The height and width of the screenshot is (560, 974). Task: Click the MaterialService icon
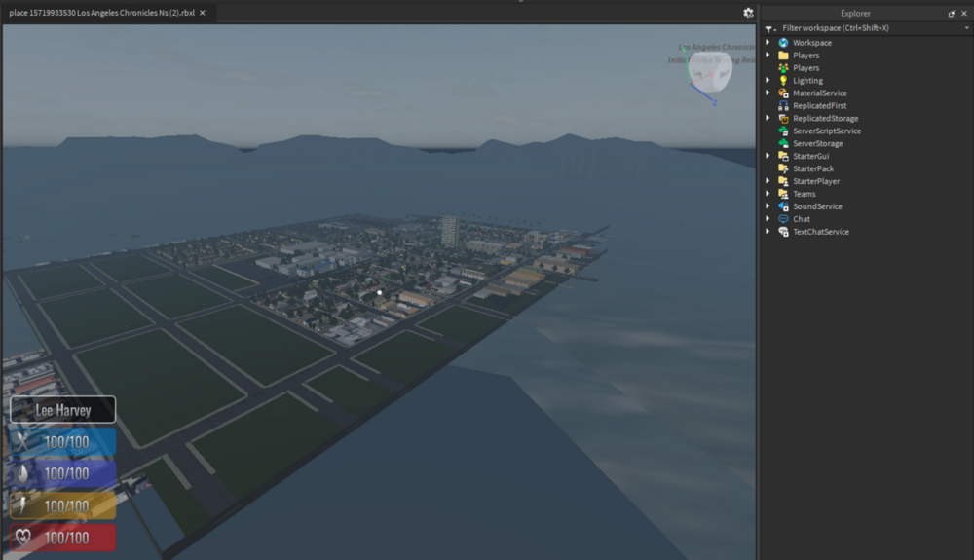pyautogui.click(x=783, y=93)
